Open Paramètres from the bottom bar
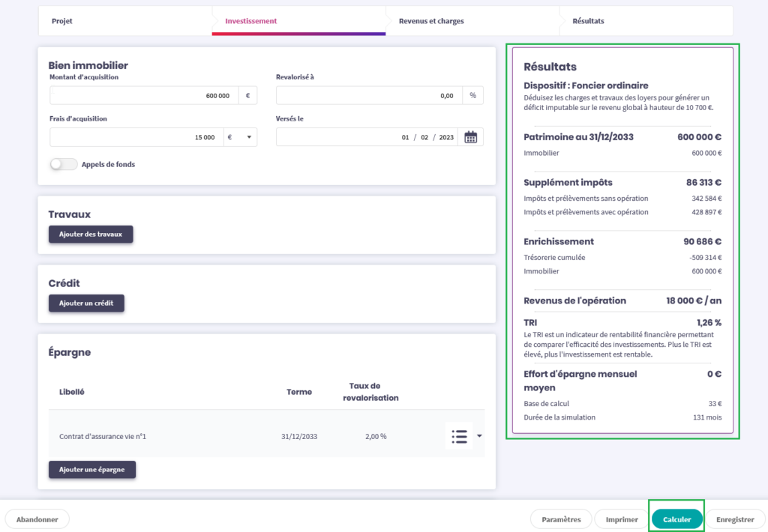The width and height of the screenshot is (768, 532). tap(561, 519)
